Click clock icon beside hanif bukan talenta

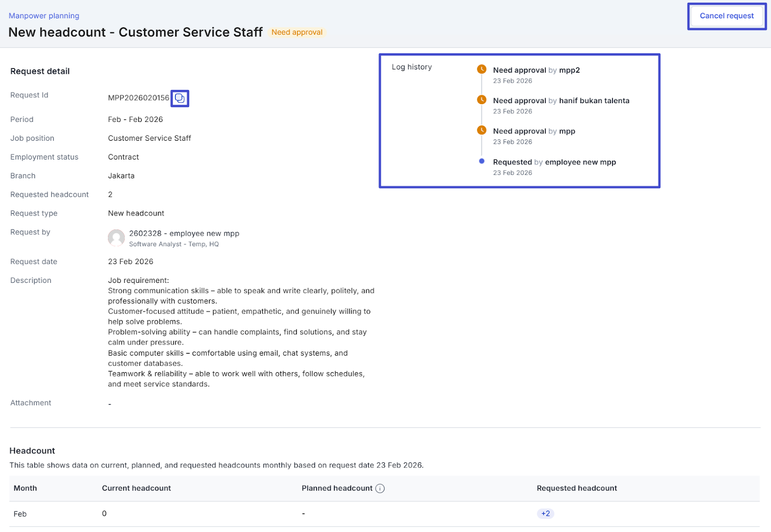point(481,100)
